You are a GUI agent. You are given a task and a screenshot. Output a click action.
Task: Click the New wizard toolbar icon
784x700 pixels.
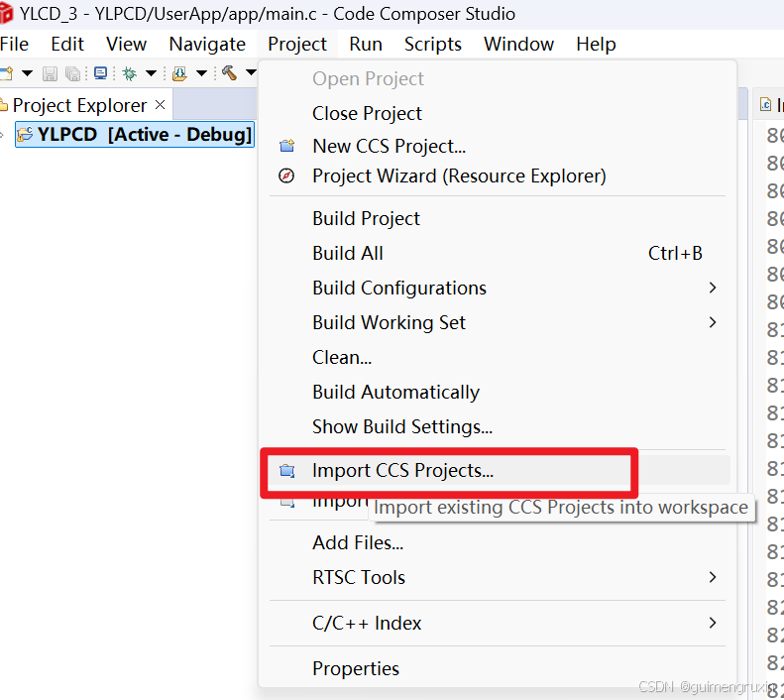tap(6, 74)
